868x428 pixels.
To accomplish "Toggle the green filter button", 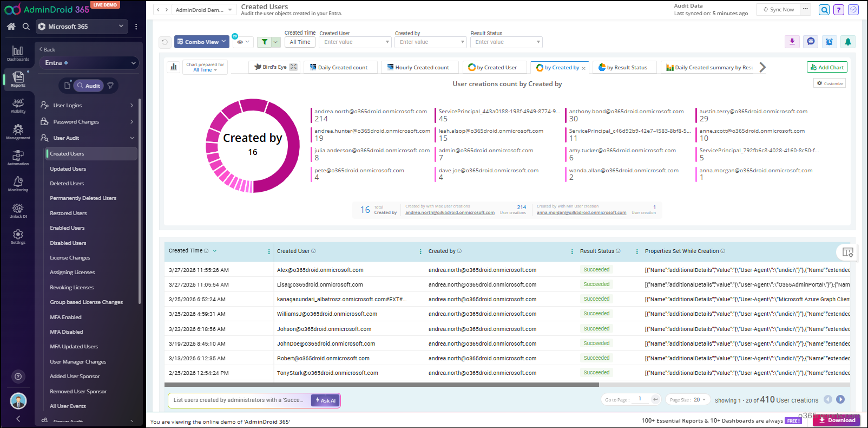I will point(265,42).
